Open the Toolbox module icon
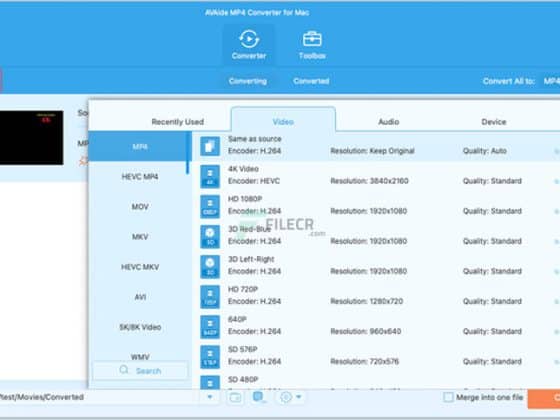Screen dimensions: 560x420 point(312,39)
